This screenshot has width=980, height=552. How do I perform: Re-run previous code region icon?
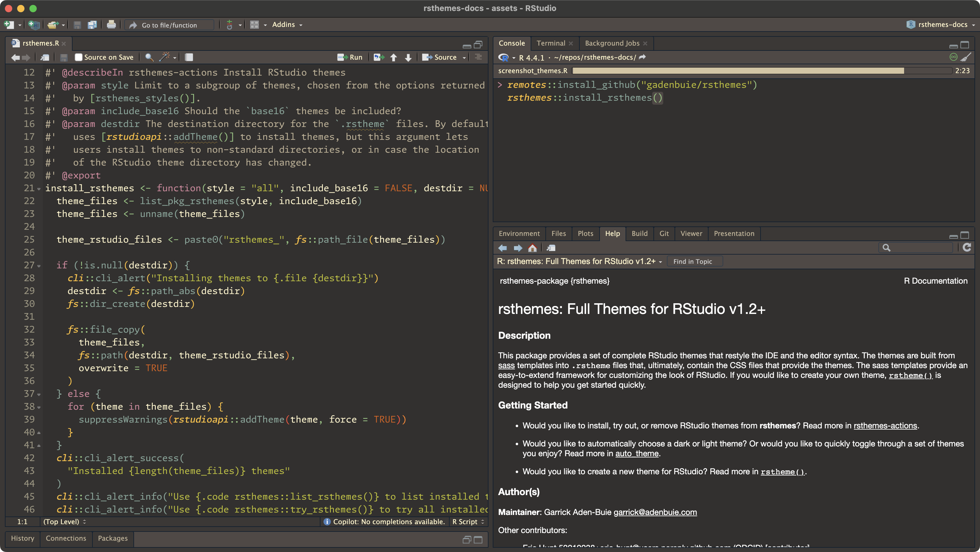point(379,57)
